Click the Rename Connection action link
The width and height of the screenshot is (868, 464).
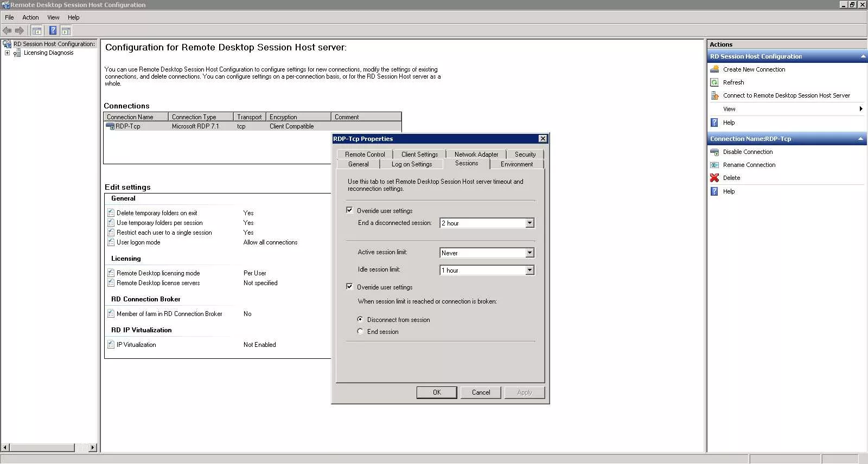point(749,165)
